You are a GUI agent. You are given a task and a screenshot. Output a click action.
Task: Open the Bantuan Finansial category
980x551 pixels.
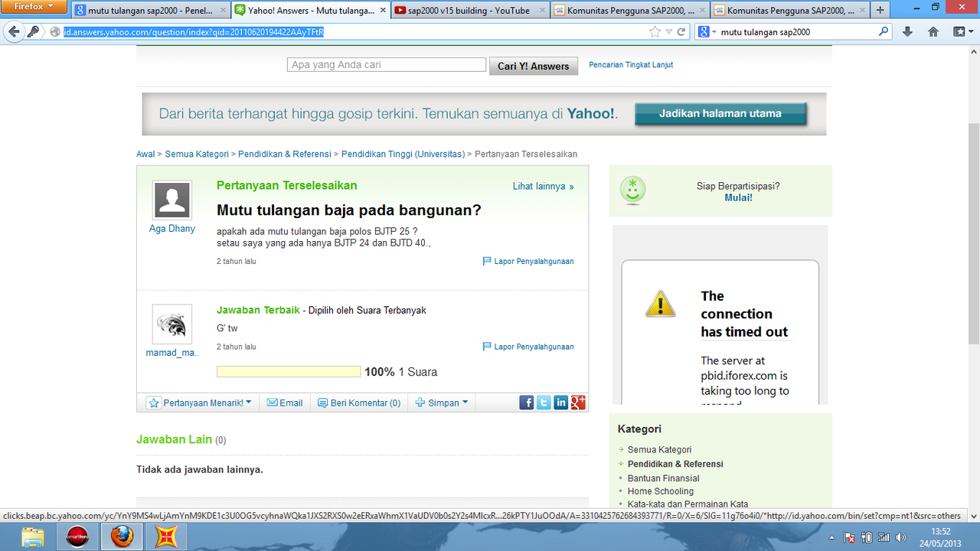click(664, 478)
